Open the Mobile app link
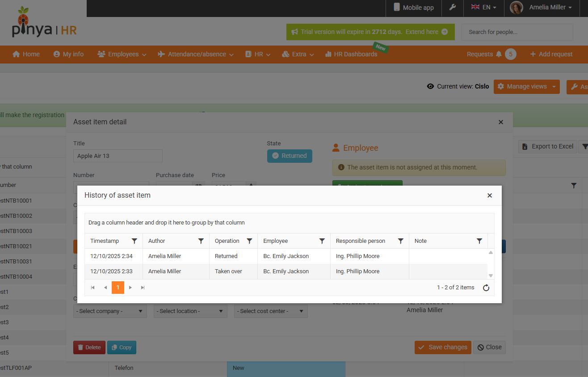Viewport: 588px width, 377px height. click(x=414, y=7)
